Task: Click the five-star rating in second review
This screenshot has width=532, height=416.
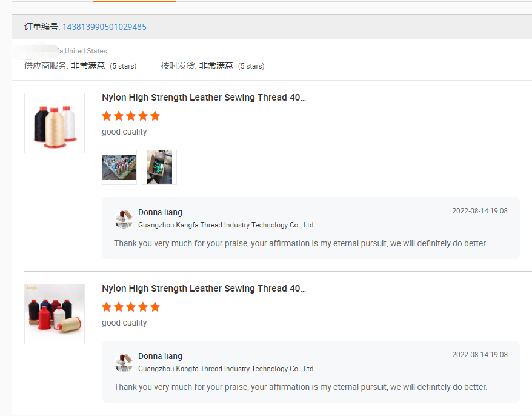Action: 131,307
